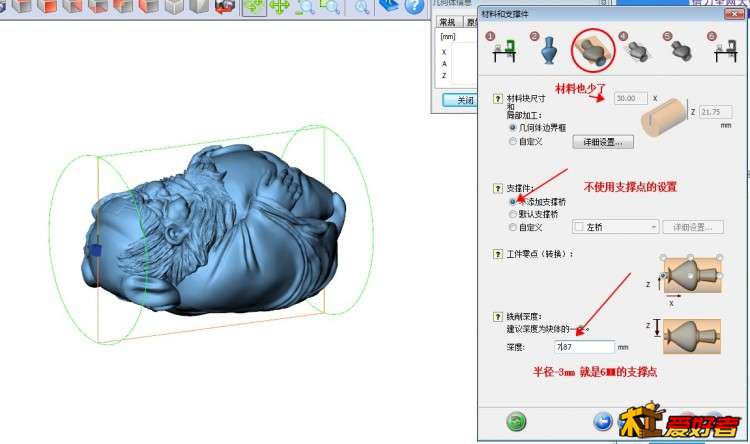The height and width of the screenshot is (444, 750).
Task: Click the blue help question mark toolbar icon
Action: coord(414,7)
